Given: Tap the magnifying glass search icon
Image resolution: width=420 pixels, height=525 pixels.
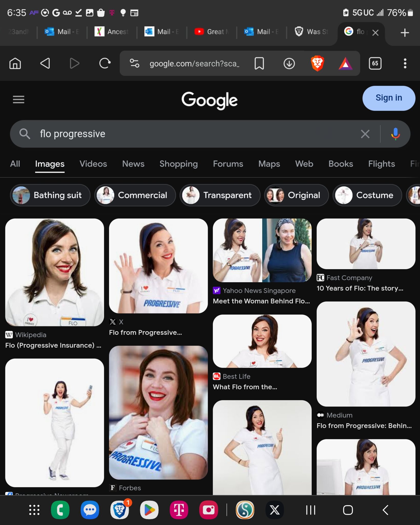Looking at the screenshot, I should point(25,134).
